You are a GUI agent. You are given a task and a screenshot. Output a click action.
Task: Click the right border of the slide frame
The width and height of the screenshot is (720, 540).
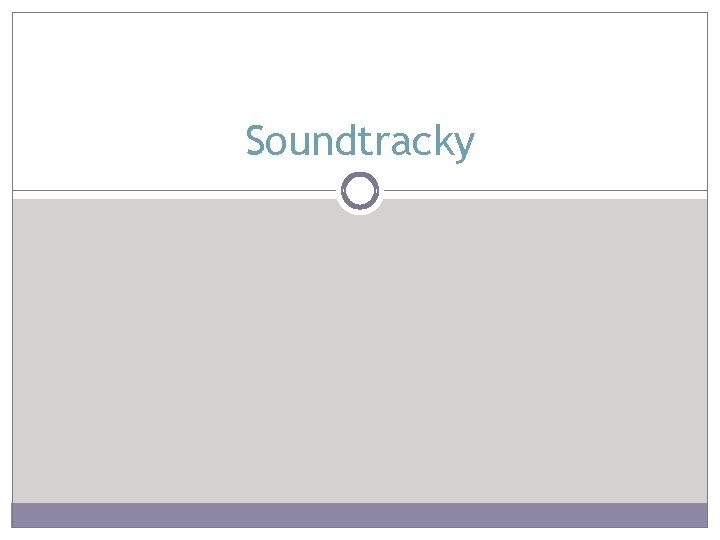coord(708,257)
